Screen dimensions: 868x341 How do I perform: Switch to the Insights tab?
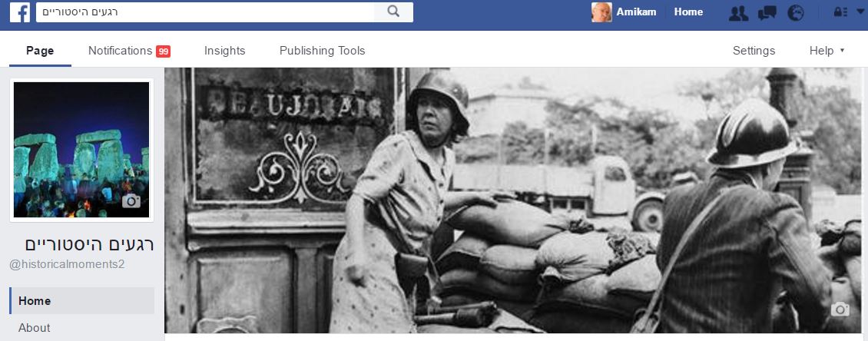tap(224, 51)
